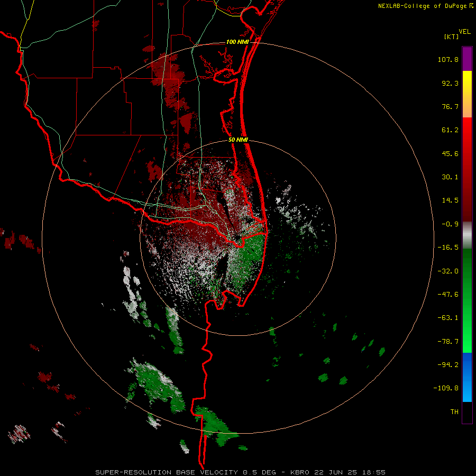Click the 61.2 velocity scale value

tap(450, 130)
